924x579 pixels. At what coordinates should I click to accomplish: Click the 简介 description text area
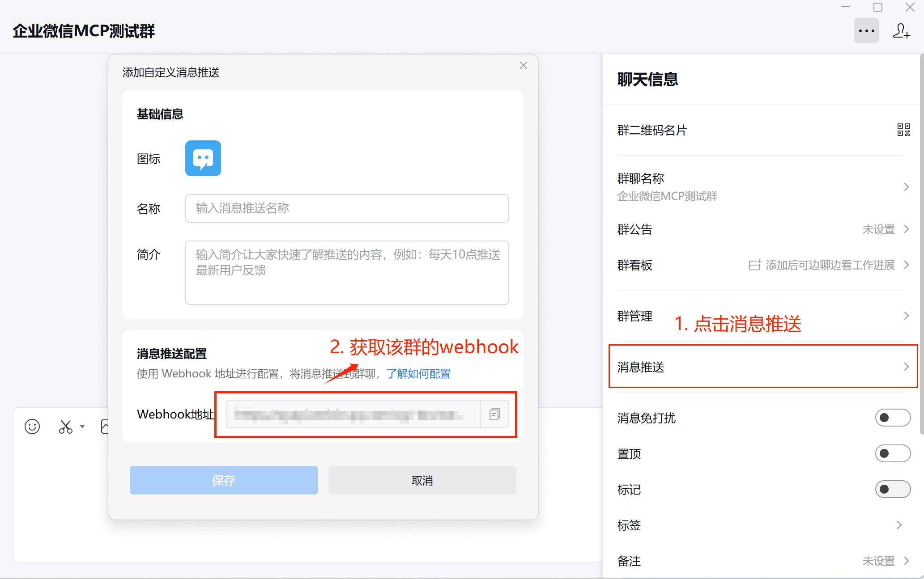click(x=347, y=273)
